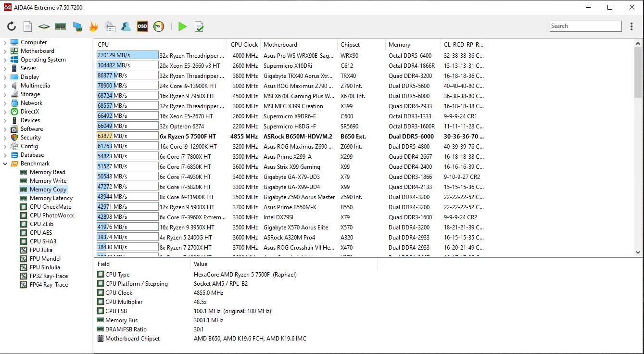Click the blue user silhouette toolbar icon
644x354 pixels.
click(126, 26)
